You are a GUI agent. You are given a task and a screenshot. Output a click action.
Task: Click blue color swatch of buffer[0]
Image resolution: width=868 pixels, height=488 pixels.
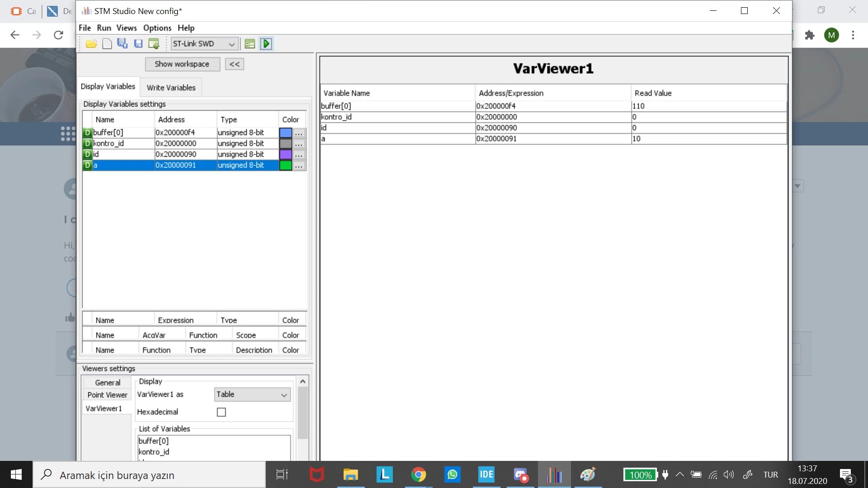[x=286, y=133]
